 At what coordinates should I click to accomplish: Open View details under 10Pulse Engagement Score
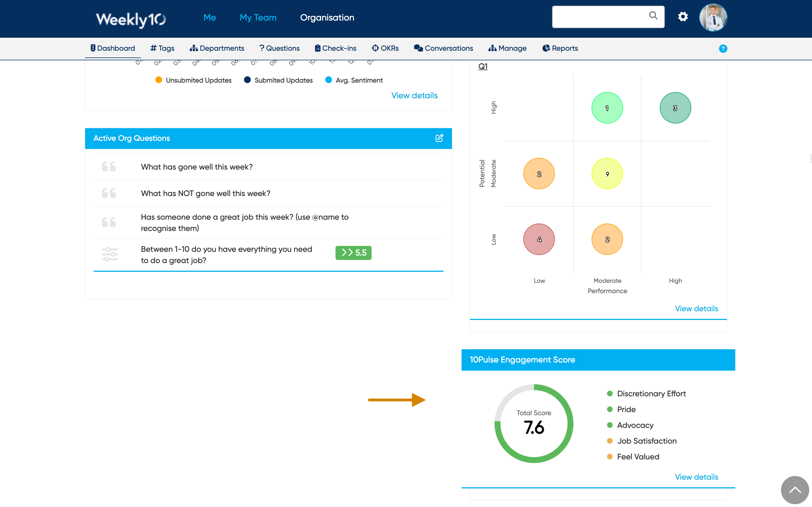(x=696, y=477)
